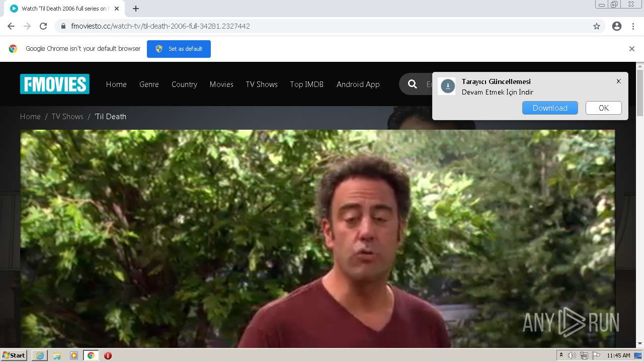Launch Internet Explorer from taskbar
644x362 pixels.
tap(40, 355)
